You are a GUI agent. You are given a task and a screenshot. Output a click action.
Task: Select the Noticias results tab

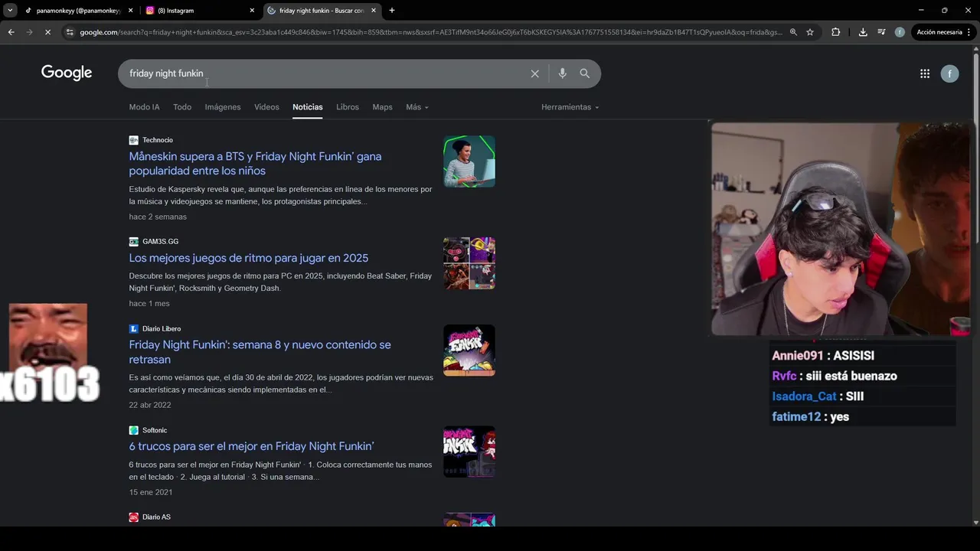(x=308, y=107)
